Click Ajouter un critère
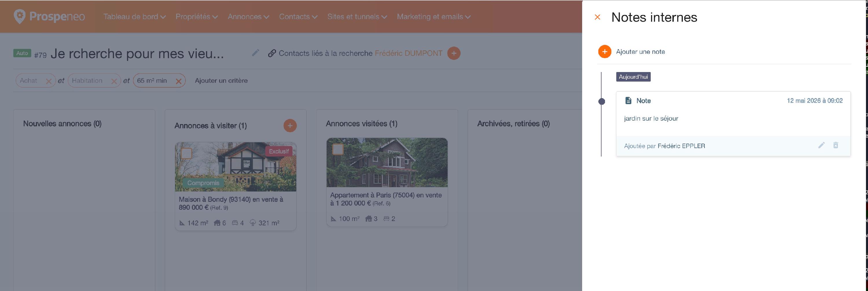 tap(221, 80)
